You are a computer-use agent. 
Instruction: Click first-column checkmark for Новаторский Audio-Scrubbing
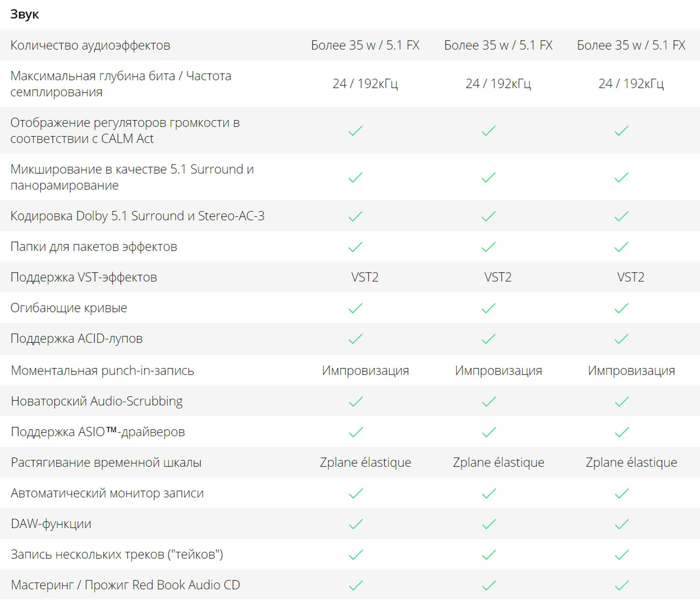(x=356, y=402)
